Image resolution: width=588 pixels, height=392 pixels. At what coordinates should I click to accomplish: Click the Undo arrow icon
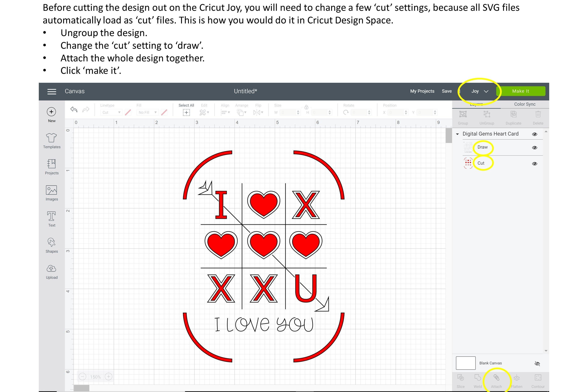click(x=73, y=110)
